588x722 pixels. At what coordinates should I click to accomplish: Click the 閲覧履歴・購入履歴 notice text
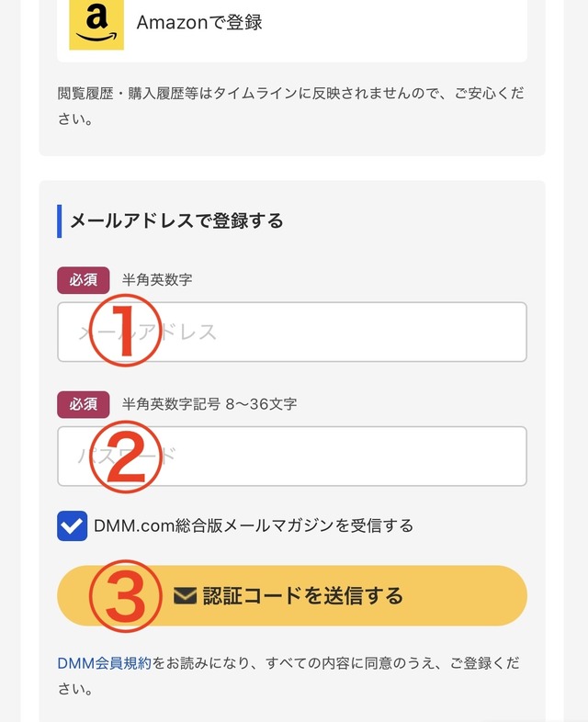click(x=290, y=94)
